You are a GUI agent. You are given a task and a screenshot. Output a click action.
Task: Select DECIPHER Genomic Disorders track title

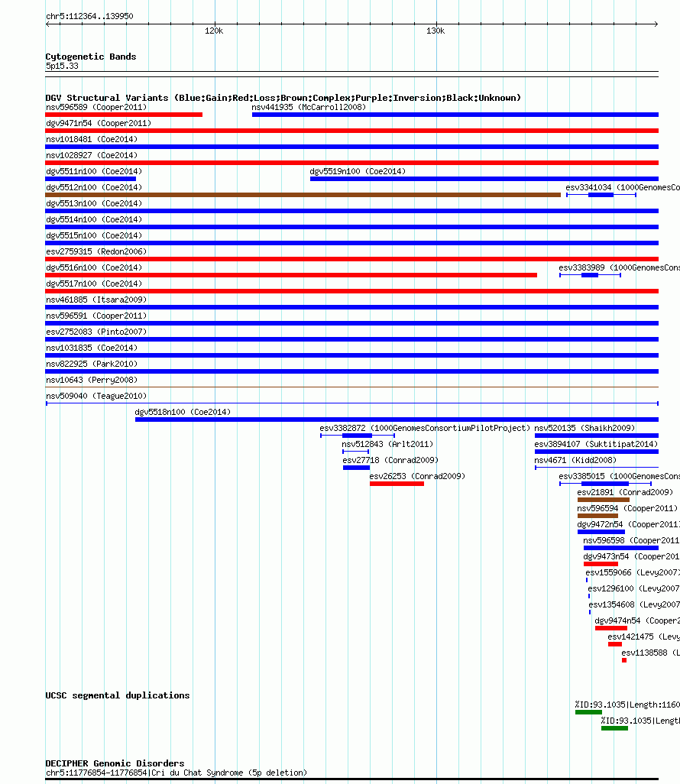tap(115, 763)
